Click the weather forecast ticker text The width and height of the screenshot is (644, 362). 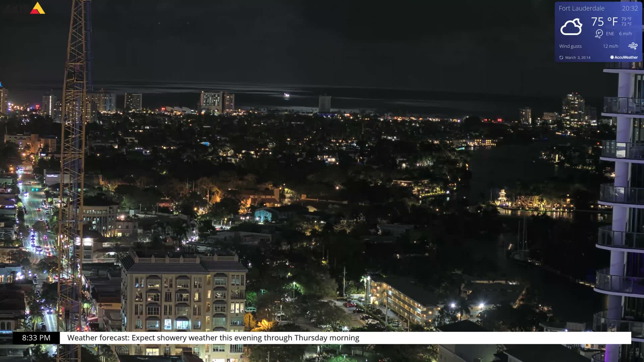(213, 338)
